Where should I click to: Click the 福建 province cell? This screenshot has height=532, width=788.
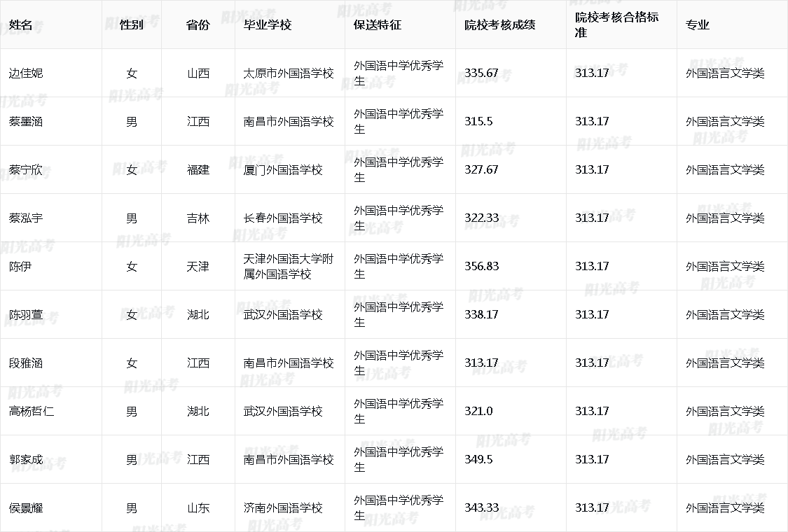click(198, 170)
